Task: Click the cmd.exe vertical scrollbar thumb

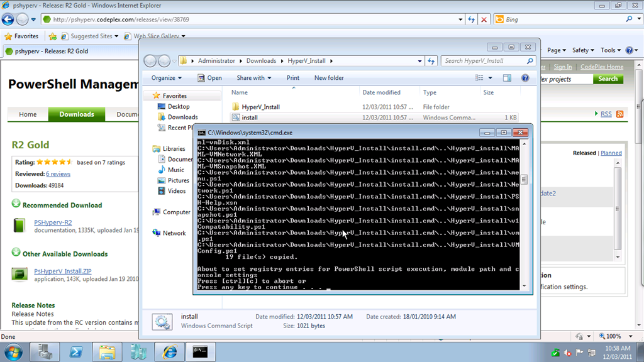Action: pyautogui.click(x=524, y=179)
